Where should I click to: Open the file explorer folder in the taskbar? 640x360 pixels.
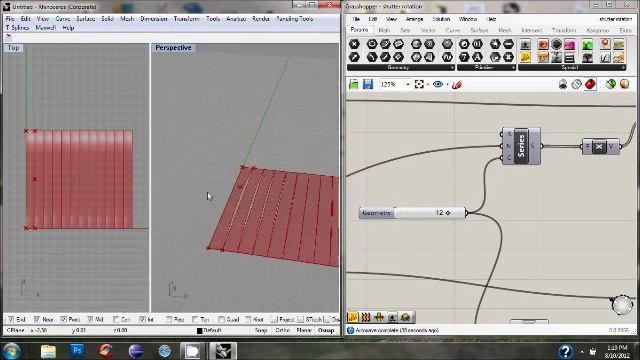point(48,351)
